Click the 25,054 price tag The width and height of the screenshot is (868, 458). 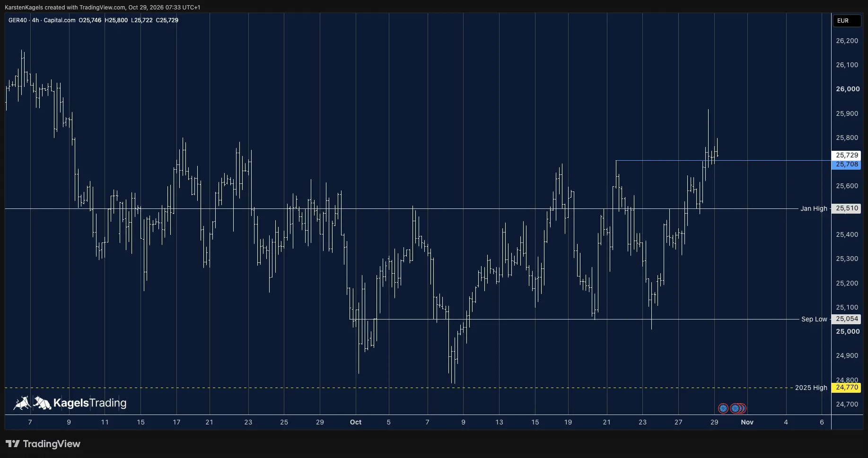(x=846, y=319)
